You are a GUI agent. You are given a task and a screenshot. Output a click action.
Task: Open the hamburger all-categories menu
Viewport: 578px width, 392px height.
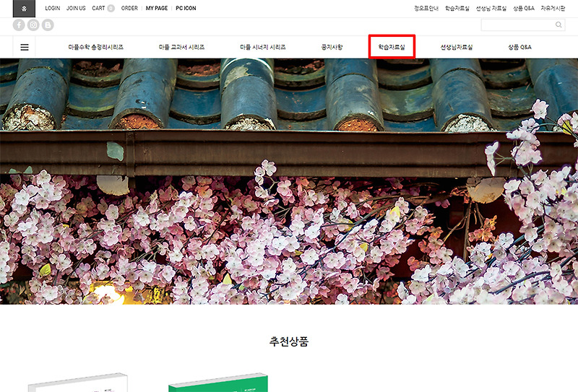pos(25,47)
